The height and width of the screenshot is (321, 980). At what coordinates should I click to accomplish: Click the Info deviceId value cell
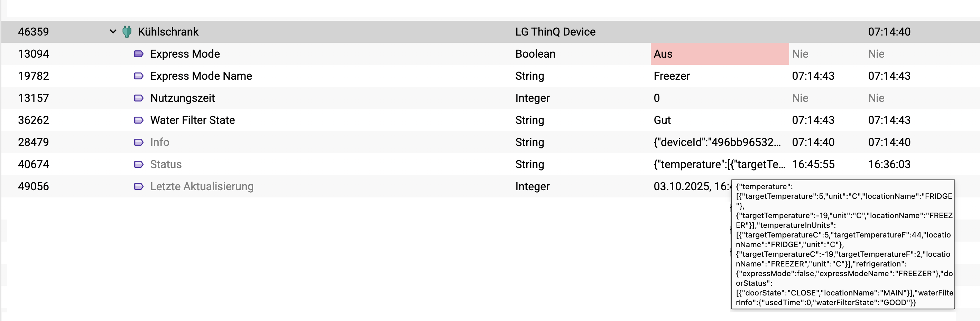[717, 142]
